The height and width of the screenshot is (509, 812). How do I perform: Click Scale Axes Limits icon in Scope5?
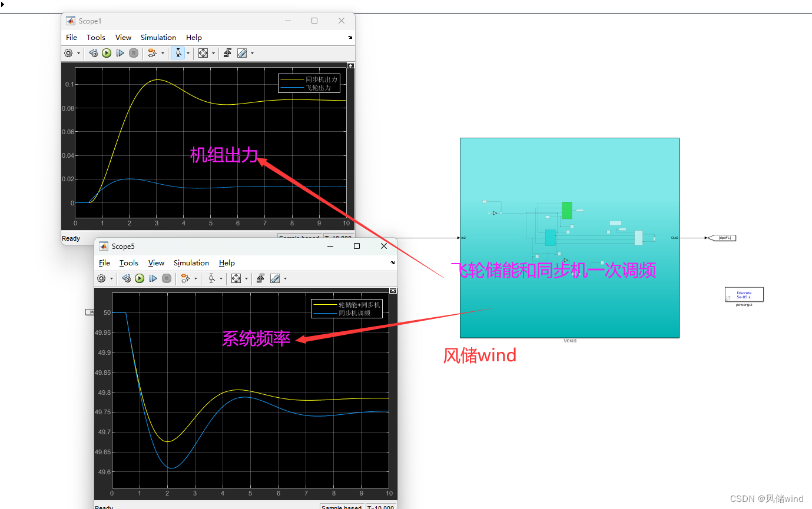coord(236,278)
